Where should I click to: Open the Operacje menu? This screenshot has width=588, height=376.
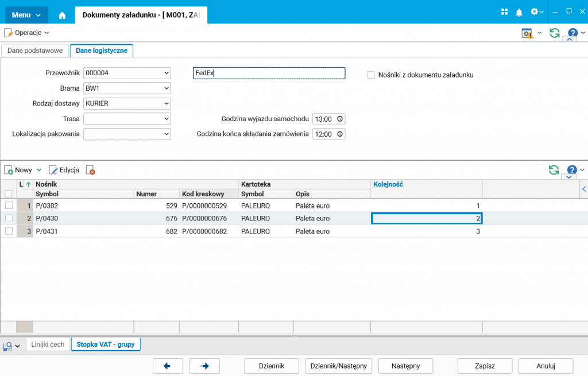(27, 33)
